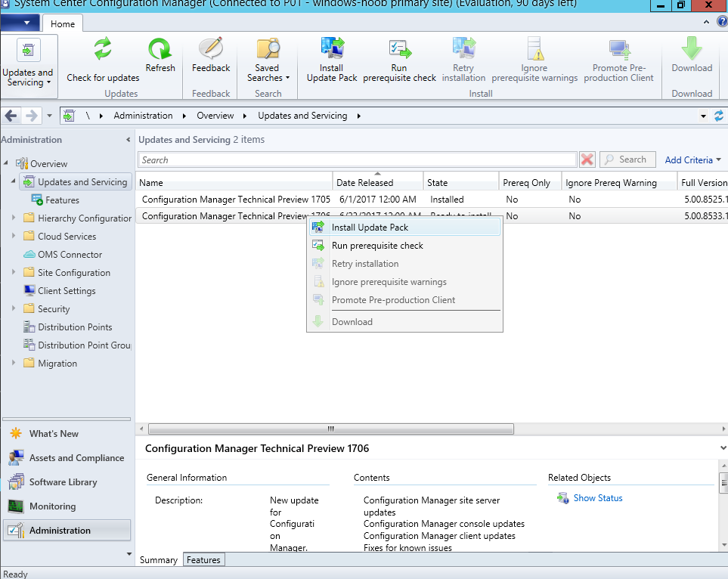Select the Home ribbon tab
Screen dimensions: 728x579
(63, 24)
